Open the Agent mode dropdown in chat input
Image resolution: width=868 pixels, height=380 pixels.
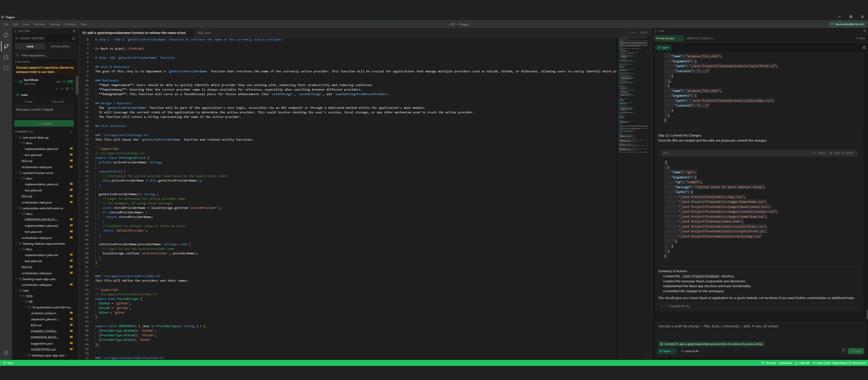point(667,351)
